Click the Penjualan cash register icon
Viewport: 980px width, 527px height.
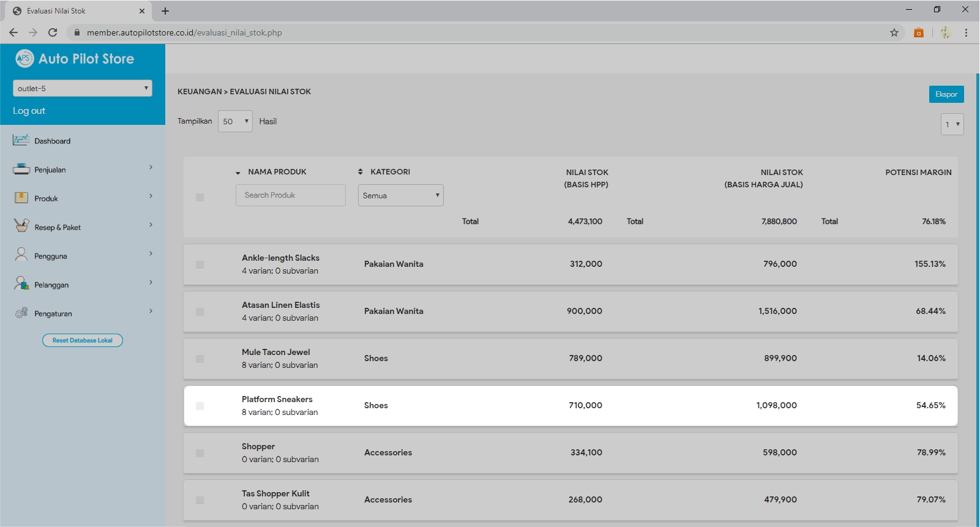[x=21, y=170]
